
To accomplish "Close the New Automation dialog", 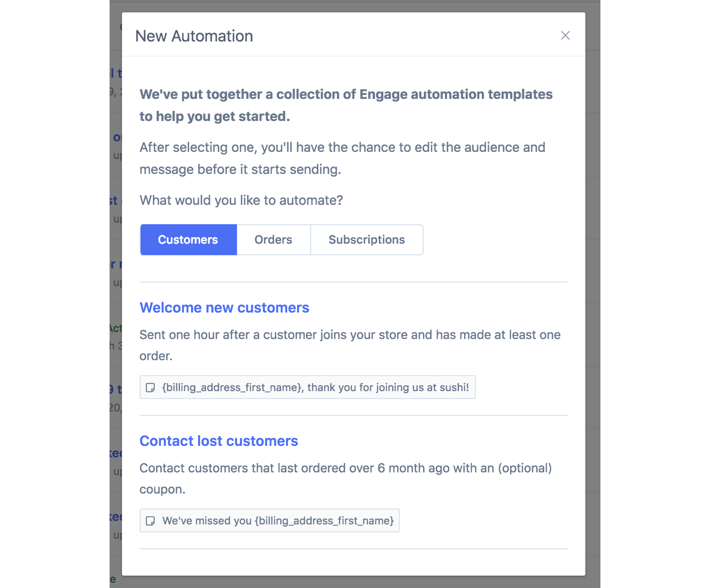I will pyautogui.click(x=565, y=35).
